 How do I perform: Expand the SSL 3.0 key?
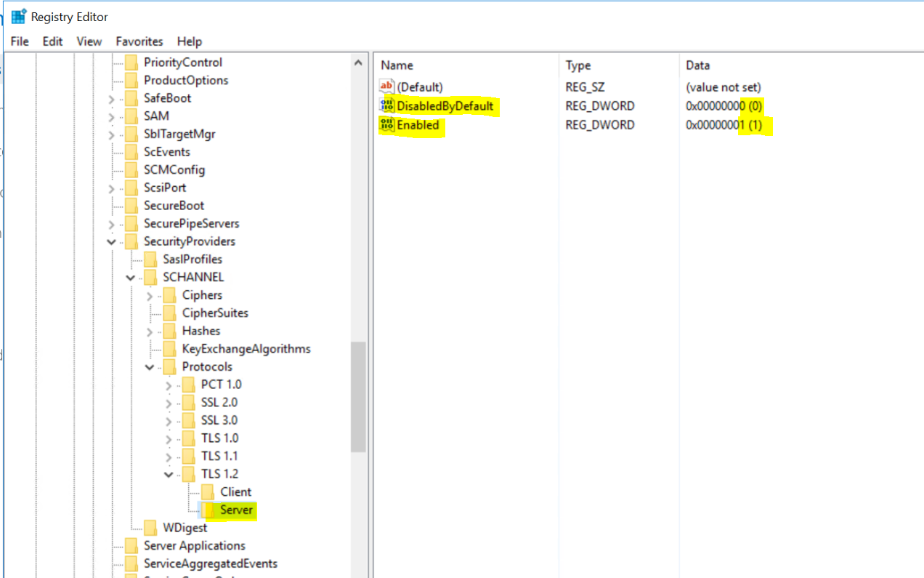[x=169, y=421]
